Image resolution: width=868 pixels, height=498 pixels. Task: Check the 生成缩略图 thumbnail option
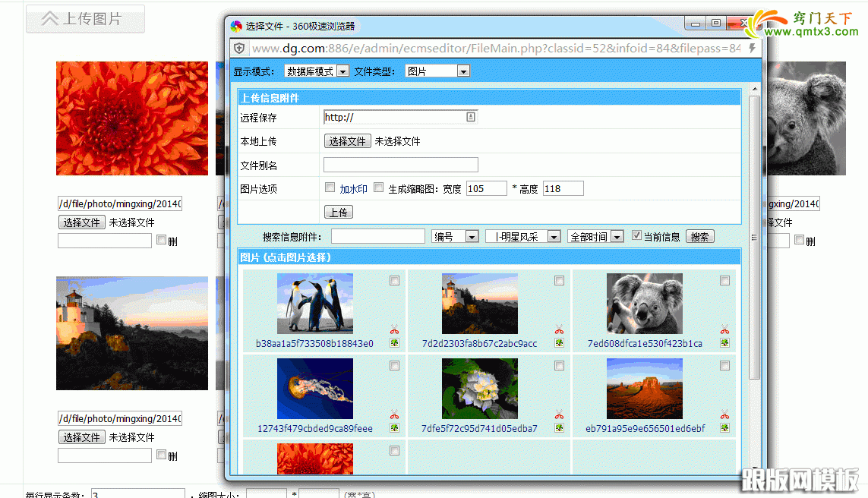coord(379,188)
